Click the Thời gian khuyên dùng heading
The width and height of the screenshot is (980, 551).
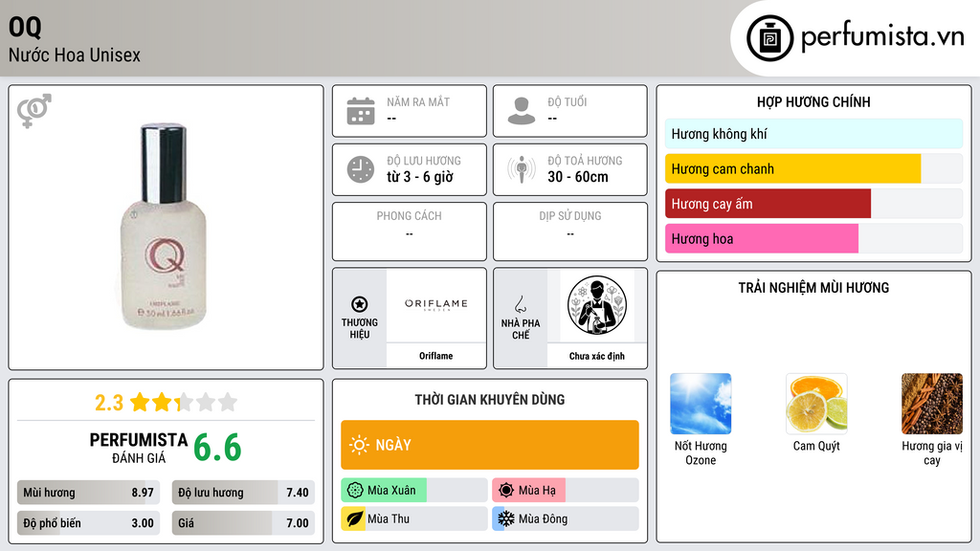tap(490, 400)
